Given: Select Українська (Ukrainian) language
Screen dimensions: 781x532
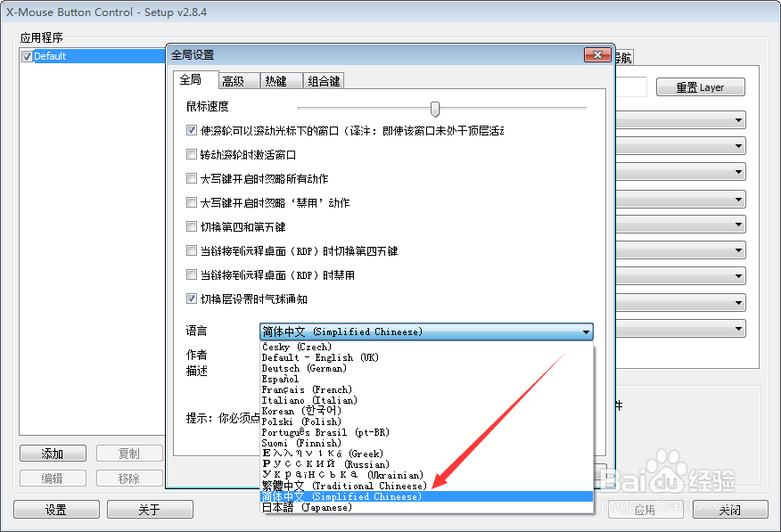Looking at the screenshot, I should coord(427,475).
